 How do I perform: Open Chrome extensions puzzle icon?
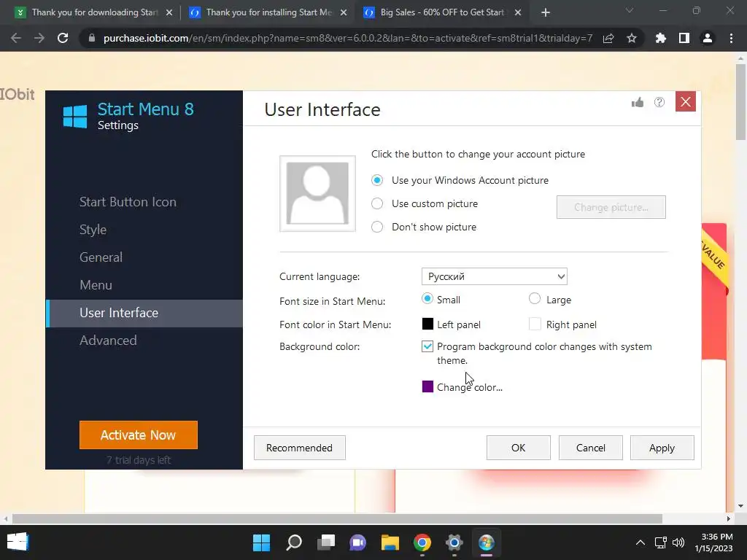(x=661, y=38)
